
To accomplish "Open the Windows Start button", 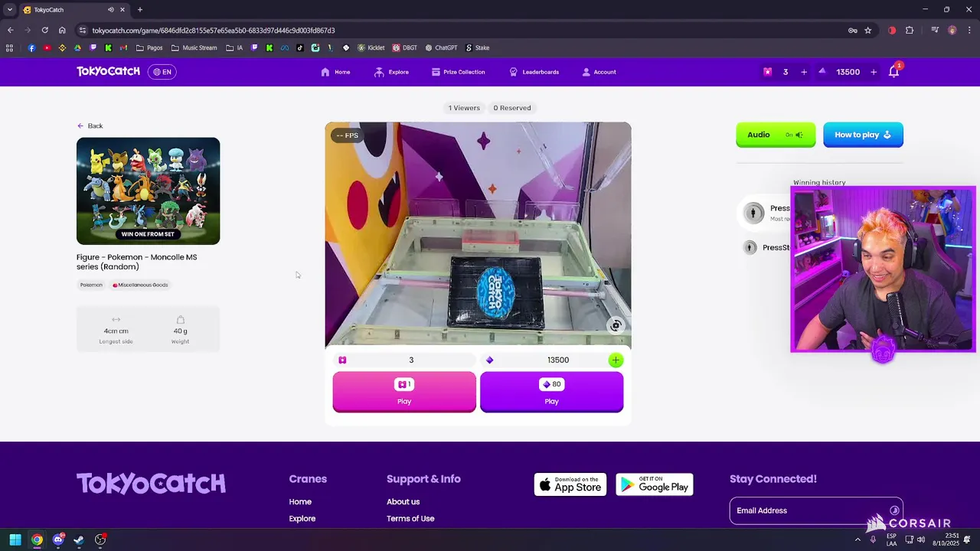I will tap(15, 540).
